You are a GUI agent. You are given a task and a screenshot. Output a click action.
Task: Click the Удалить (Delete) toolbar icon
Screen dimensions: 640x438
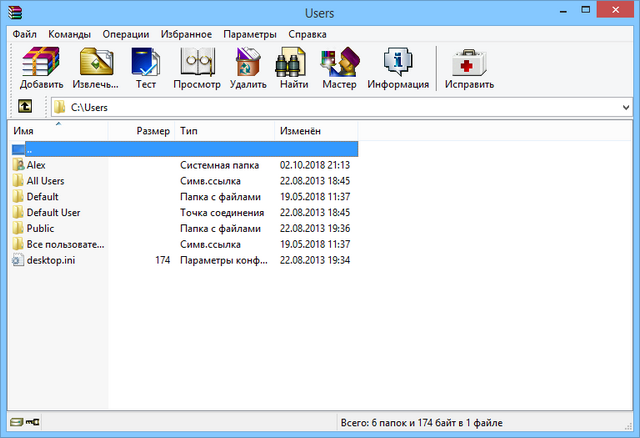(247, 65)
